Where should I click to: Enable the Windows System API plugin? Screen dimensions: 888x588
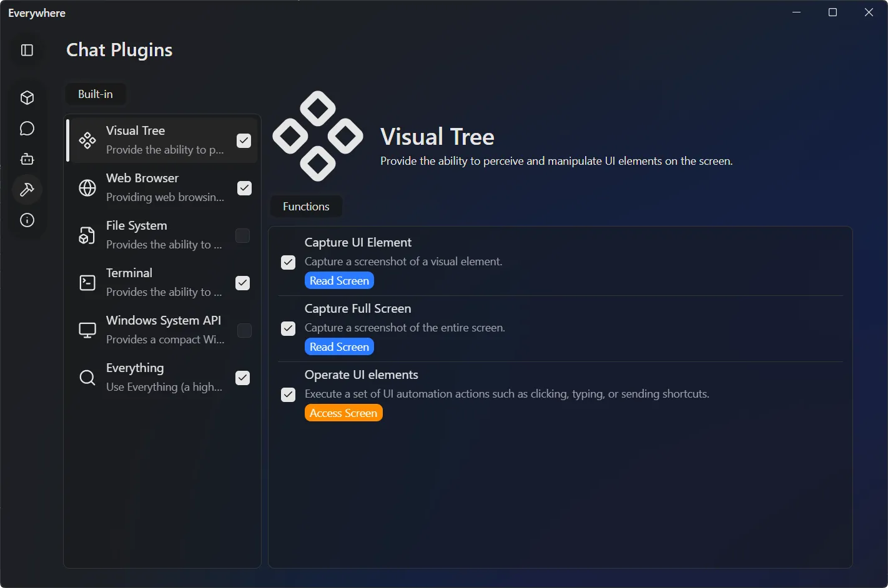(x=244, y=330)
